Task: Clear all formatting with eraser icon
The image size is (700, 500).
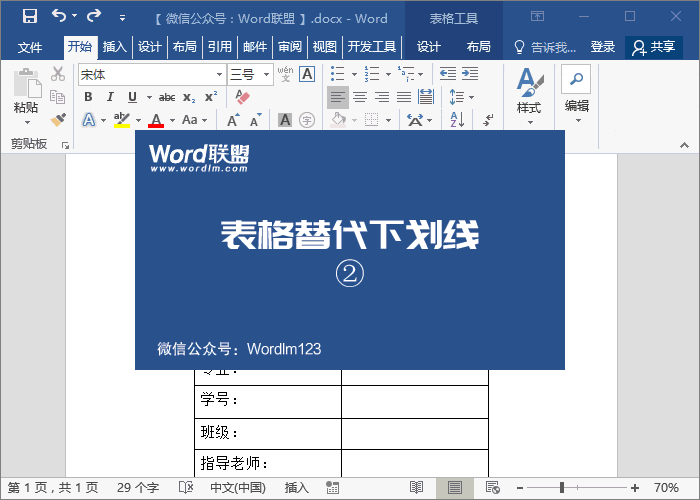Action: (242, 97)
